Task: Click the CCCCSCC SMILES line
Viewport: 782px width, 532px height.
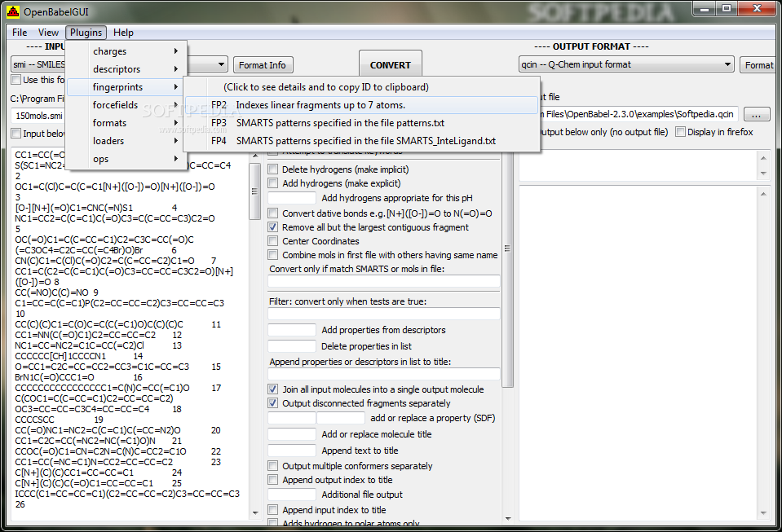Action: tap(34, 420)
